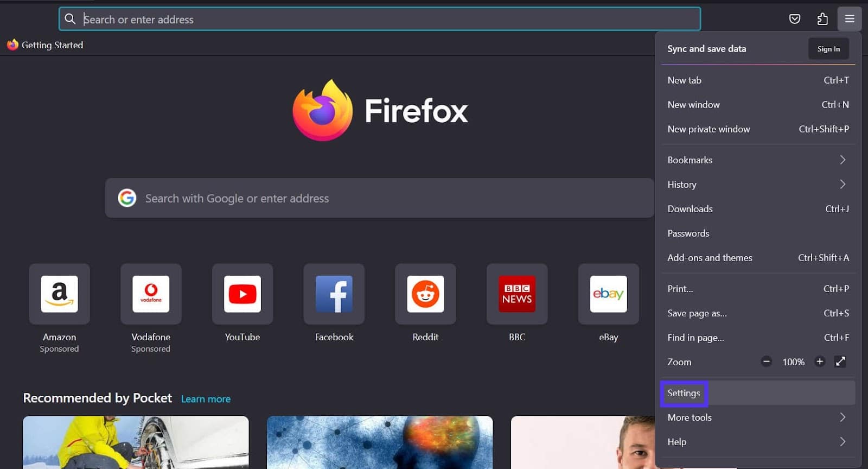Open the Extensions puzzle icon
Viewport: 868px width, 469px height.
(822, 19)
